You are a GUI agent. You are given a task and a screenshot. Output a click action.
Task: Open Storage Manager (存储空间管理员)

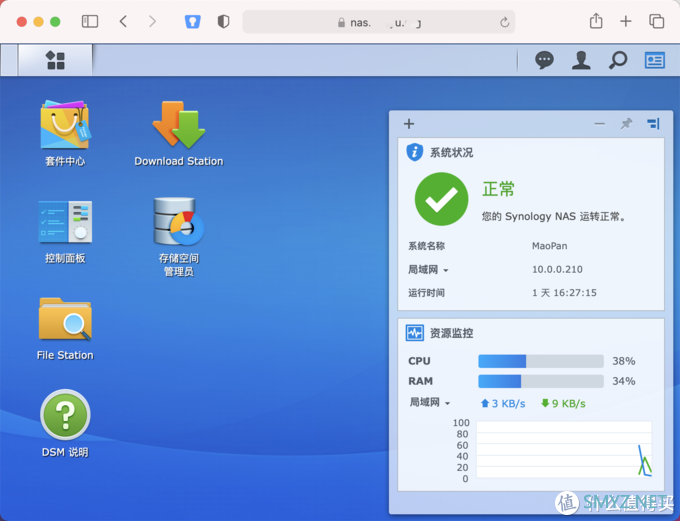click(x=179, y=237)
